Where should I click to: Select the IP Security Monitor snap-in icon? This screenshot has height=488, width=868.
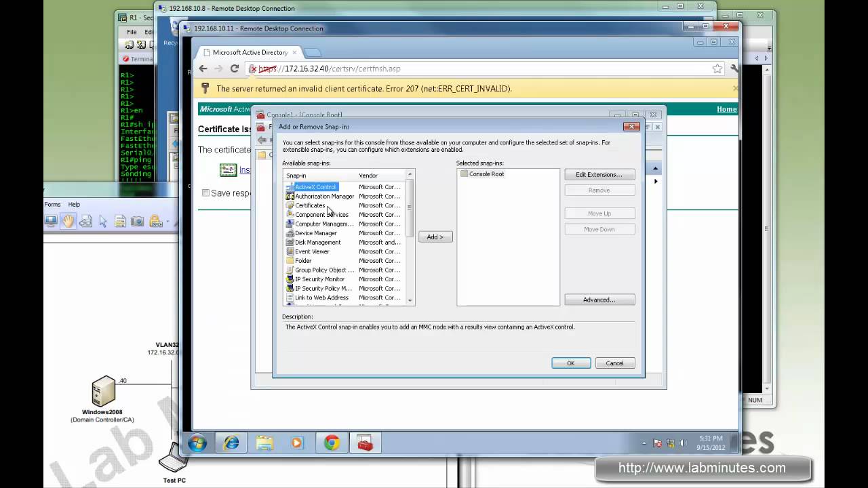coord(290,279)
